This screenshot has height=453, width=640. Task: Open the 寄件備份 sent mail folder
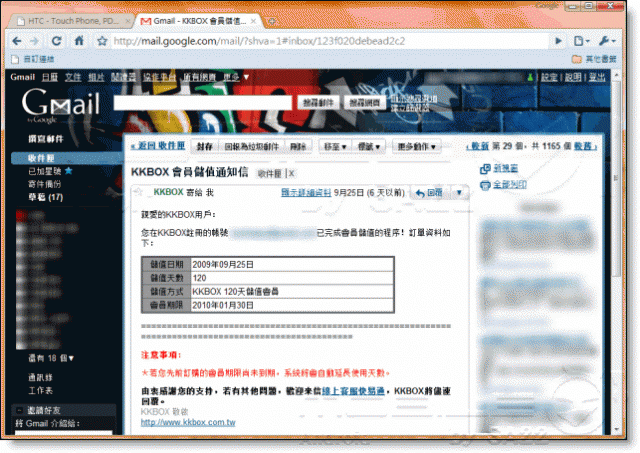click(x=44, y=184)
